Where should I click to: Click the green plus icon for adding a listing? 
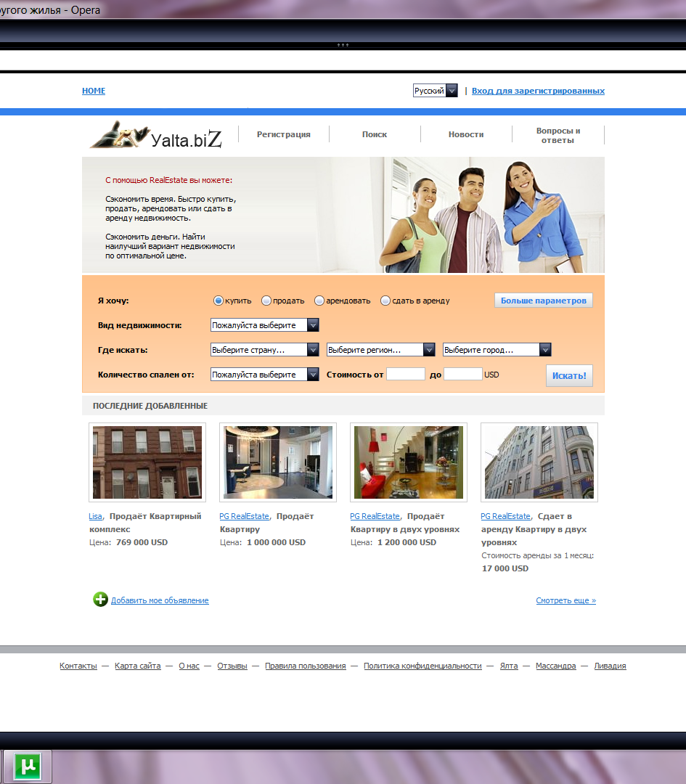coord(100,599)
